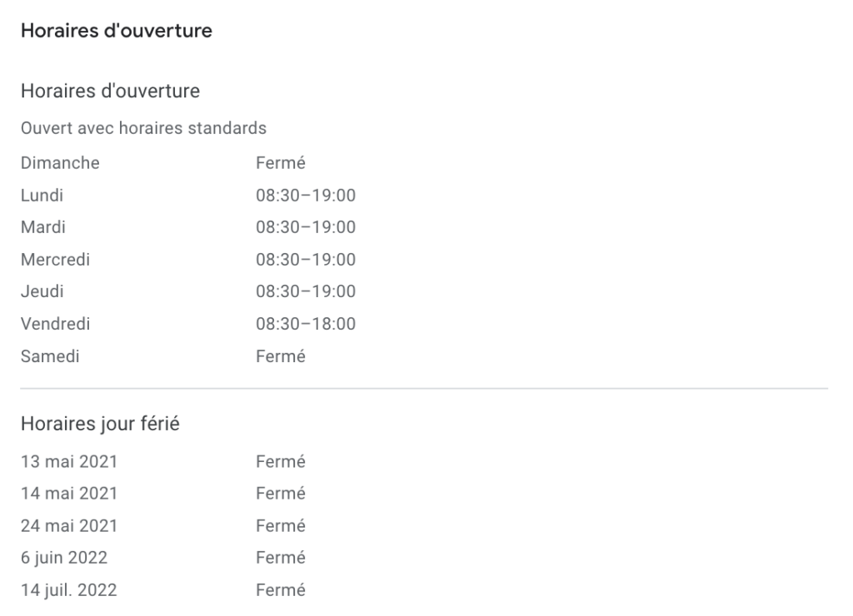The image size is (853, 616).
Task: Select the 13 mai 2021 holiday date
Action: pyautogui.click(x=69, y=461)
